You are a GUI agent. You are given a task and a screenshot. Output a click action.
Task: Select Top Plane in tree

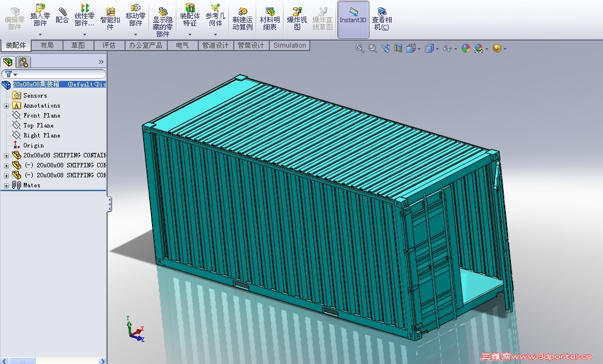point(38,125)
